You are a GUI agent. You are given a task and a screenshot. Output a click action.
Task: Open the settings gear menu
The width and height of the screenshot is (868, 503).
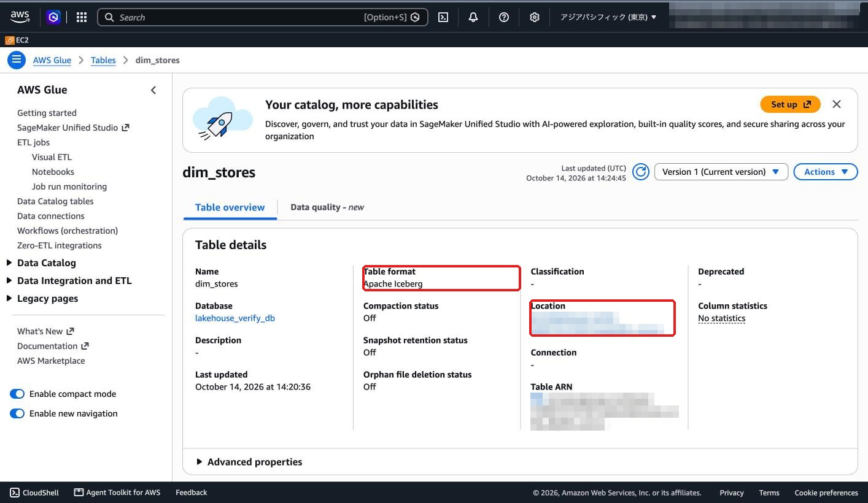(x=535, y=17)
